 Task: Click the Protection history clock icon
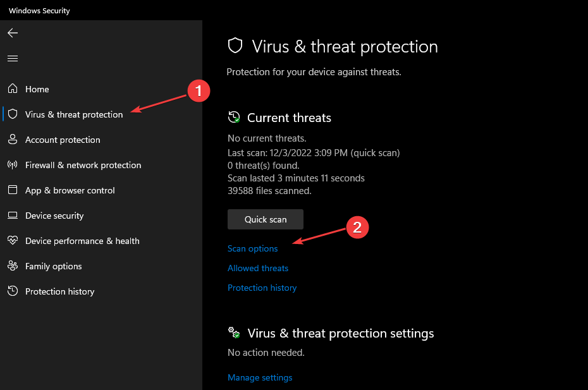(13, 291)
